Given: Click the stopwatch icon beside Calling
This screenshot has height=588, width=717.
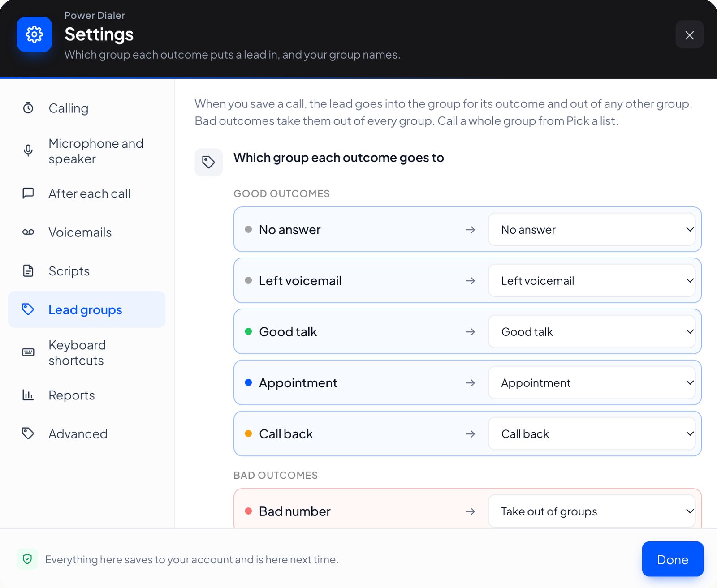Looking at the screenshot, I should [x=28, y=108].
